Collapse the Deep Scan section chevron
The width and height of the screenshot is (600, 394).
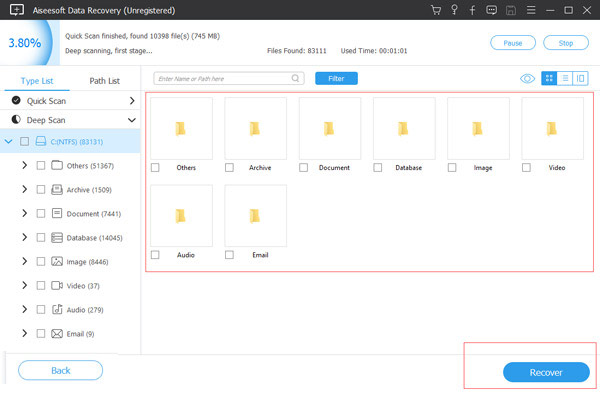tap(132, 120)
